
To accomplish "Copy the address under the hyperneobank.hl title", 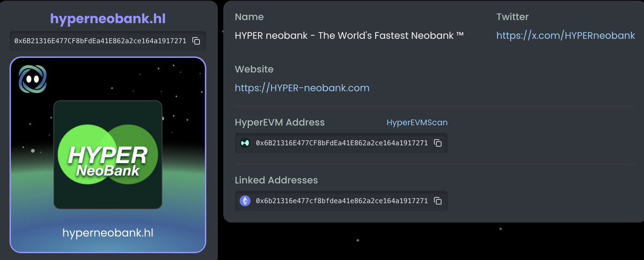I will 196,41.
